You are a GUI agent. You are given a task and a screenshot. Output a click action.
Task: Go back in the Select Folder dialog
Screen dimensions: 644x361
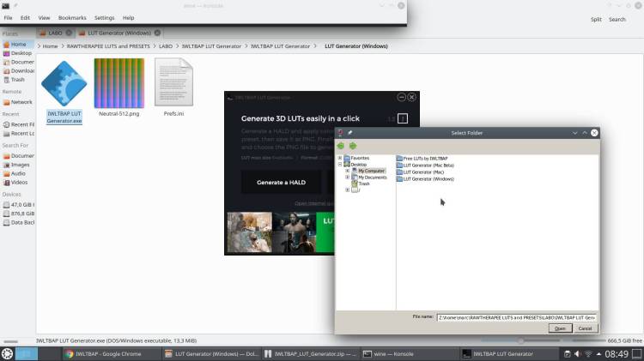coord(341,146)
